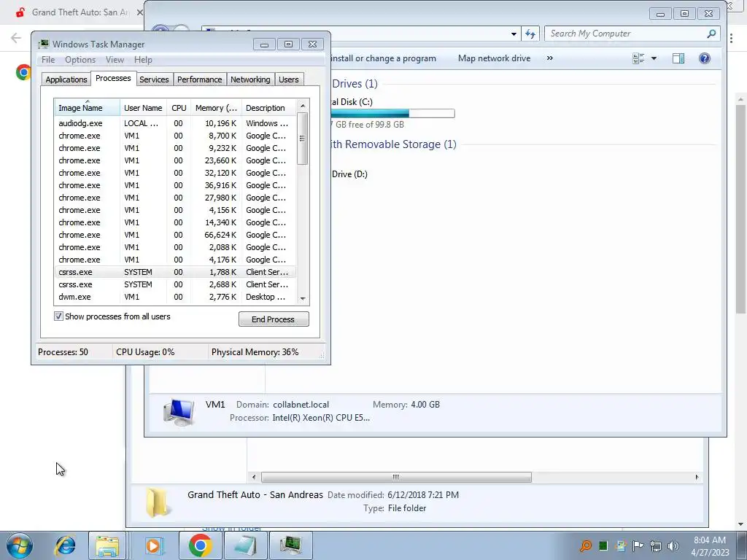Click the notepad taskbar icon
The width and height of the screenshot is (747, 560).
click(x=245, y=545)
